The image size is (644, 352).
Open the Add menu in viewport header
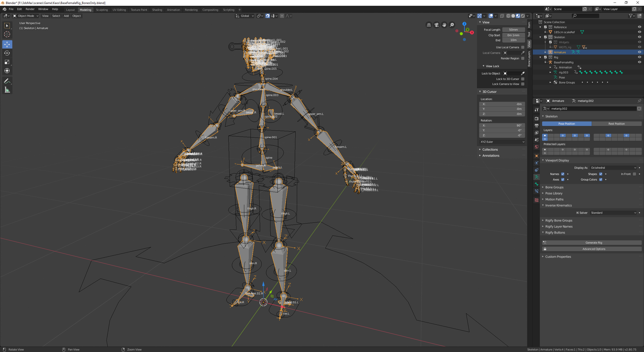point(66,16)
